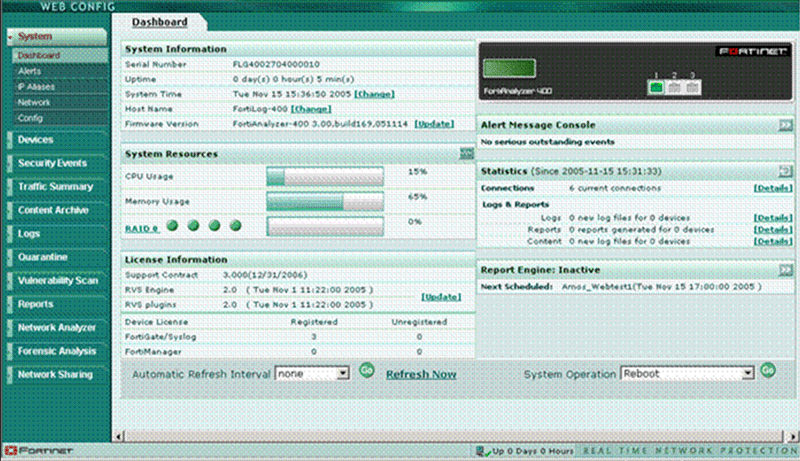Click the RAID usage progress bar
The height and width of the screenshot is (461, 800).
pos(325,226)
